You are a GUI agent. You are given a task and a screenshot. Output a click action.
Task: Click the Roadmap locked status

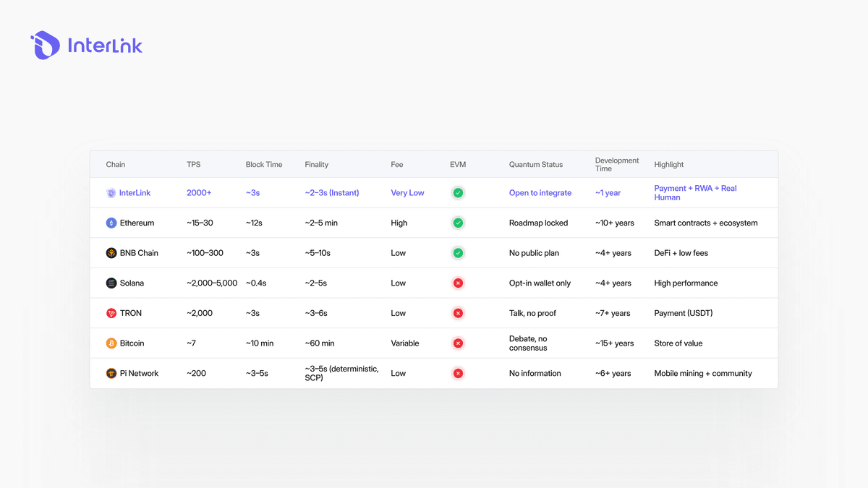tap(539, 223)
